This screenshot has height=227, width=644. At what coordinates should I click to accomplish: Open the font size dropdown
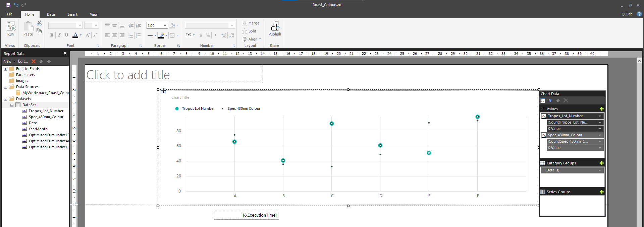pyautogui.click(x=96, y=25)
